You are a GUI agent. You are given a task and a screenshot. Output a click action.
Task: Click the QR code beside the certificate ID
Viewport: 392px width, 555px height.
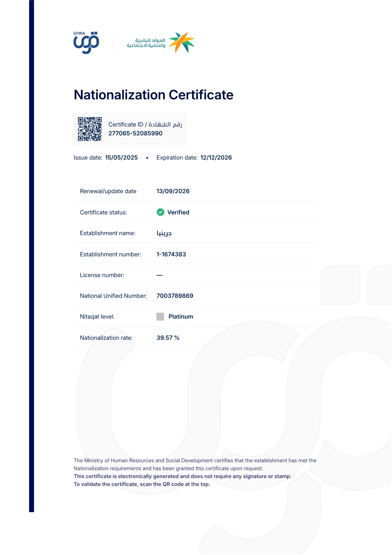pyautogui.click(x=90, y=129)
